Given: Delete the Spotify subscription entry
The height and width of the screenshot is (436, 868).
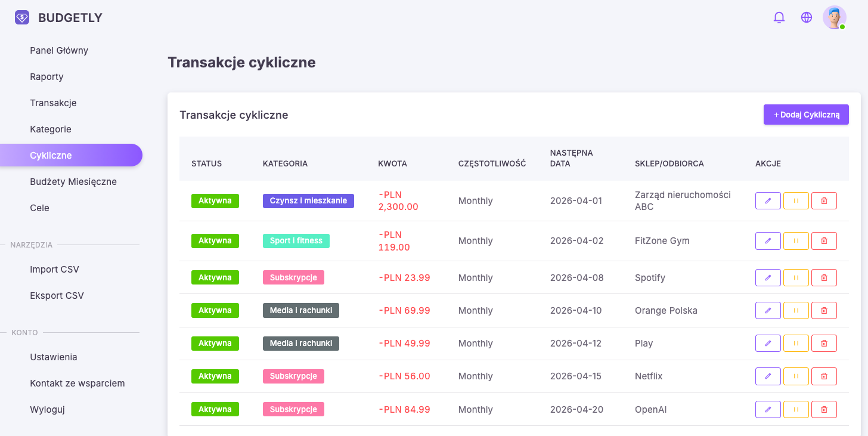Looking at the screenshot, I should [824, 278].
